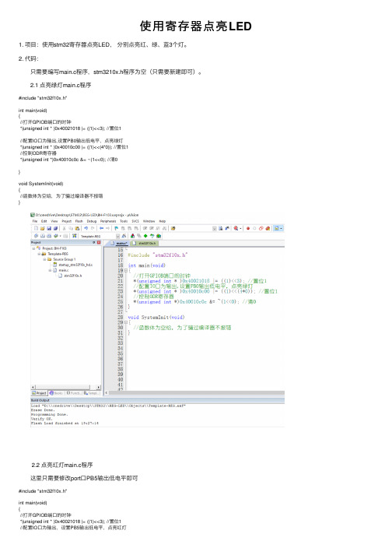Open the Window menu
Screen dimensions: 392x555
149,221
